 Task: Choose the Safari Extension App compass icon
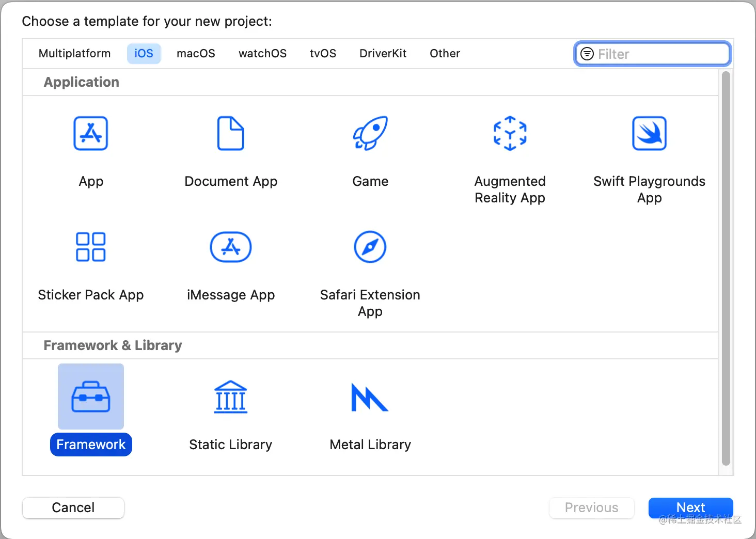pyautogui.click(x=370, y=247)
